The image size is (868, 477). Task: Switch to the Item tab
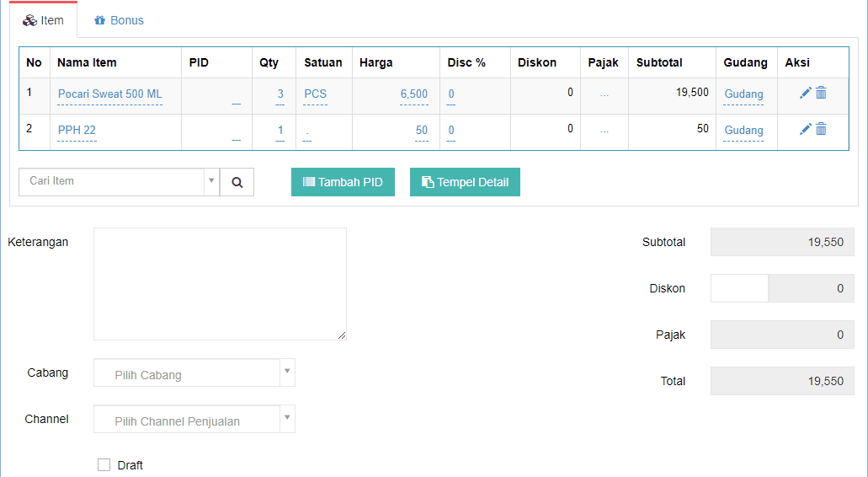pos(43,20)
